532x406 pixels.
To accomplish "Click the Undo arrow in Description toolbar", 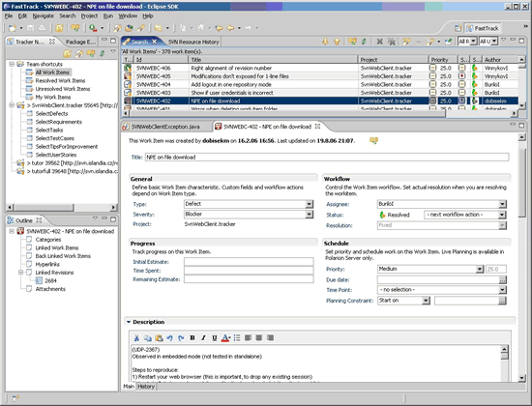I will [x=169, y=337].
